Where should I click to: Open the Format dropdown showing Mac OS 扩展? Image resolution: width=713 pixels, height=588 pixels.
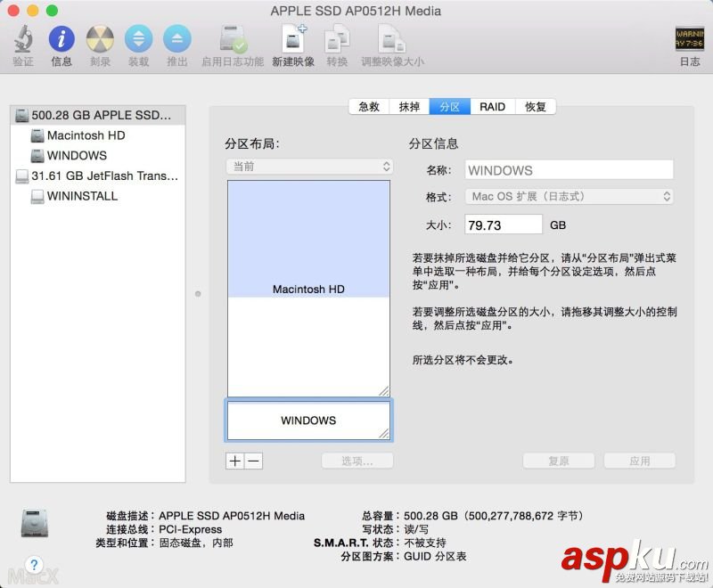pos(569,196)
